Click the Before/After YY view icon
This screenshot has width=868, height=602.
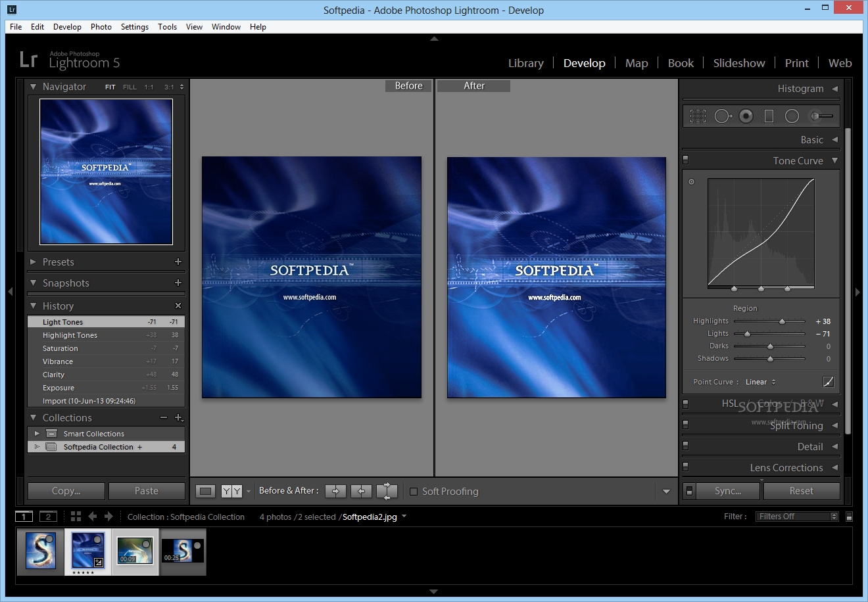pos(231,491)
